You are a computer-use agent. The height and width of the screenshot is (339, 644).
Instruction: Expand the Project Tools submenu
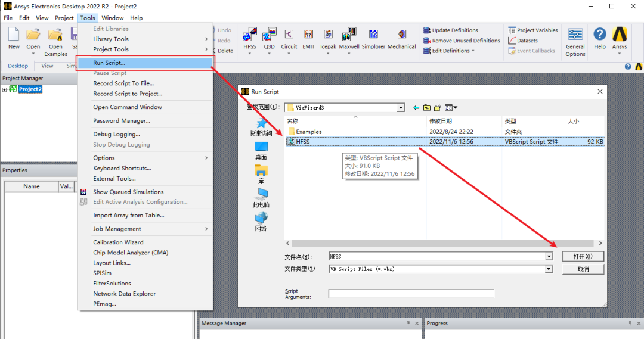pyautogui.click(x=145, y=49)
